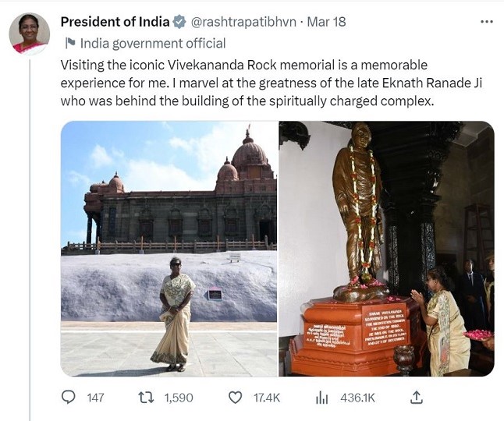
Task: Click the 17.4K likes count
Action: (267, 398)
